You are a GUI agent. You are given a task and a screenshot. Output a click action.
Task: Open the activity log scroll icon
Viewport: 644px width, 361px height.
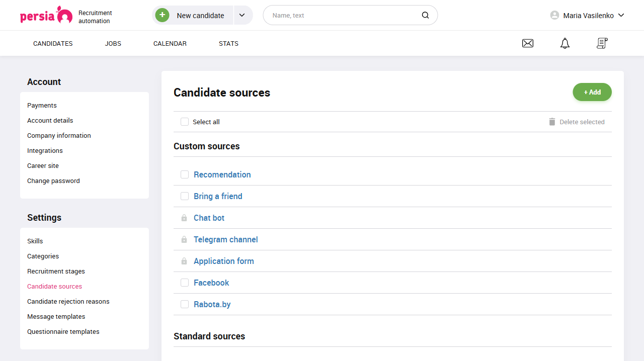tap(602, 43)
